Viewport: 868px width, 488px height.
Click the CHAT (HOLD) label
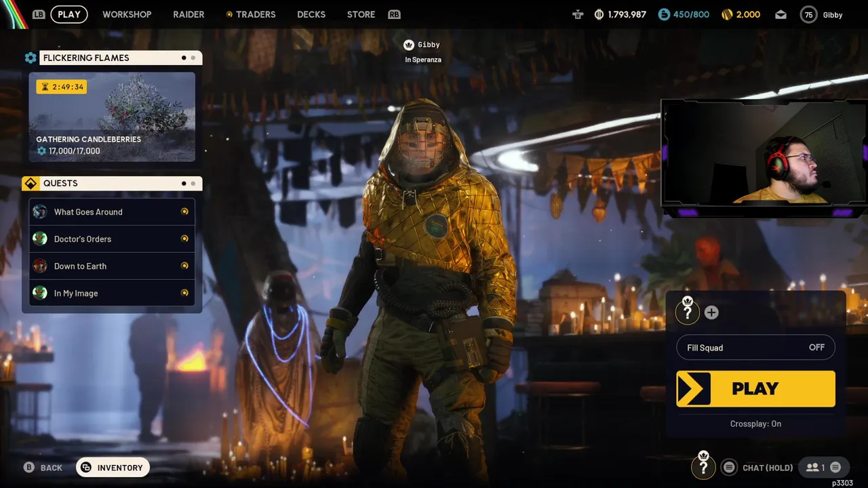click(x=768, y=468)
